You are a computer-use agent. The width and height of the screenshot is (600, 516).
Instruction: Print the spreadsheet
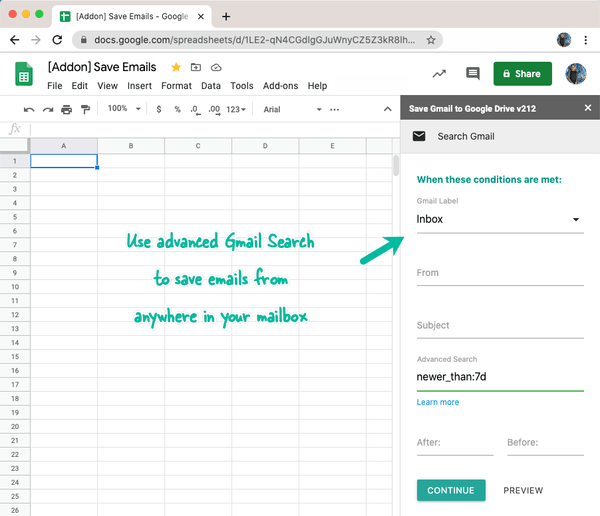[x=67, y=110]
